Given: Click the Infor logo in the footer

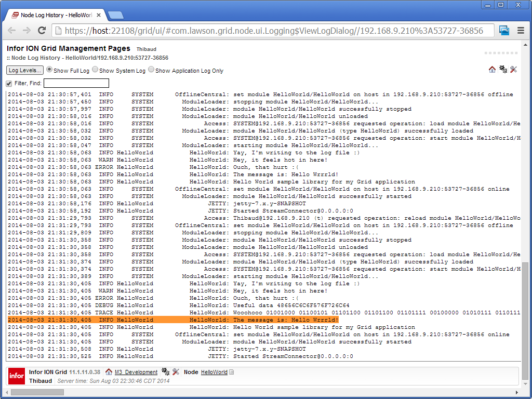Looking at the screenshot, I should click(16, 376).
